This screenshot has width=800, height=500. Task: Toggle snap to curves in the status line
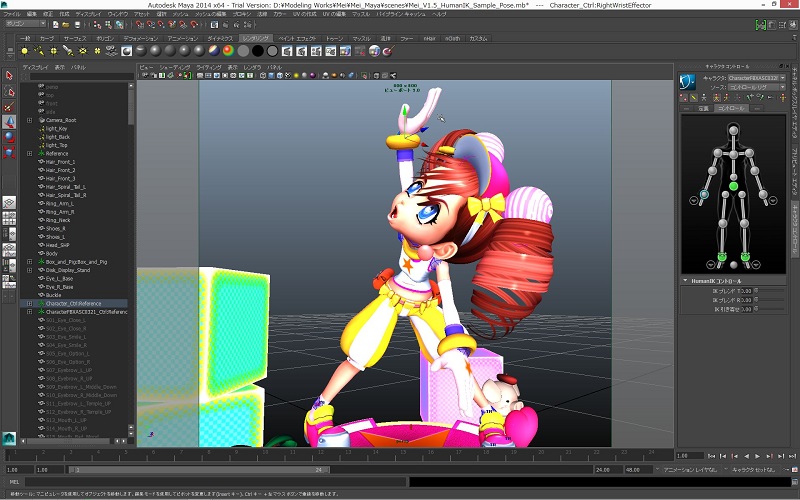click(151, 24)
